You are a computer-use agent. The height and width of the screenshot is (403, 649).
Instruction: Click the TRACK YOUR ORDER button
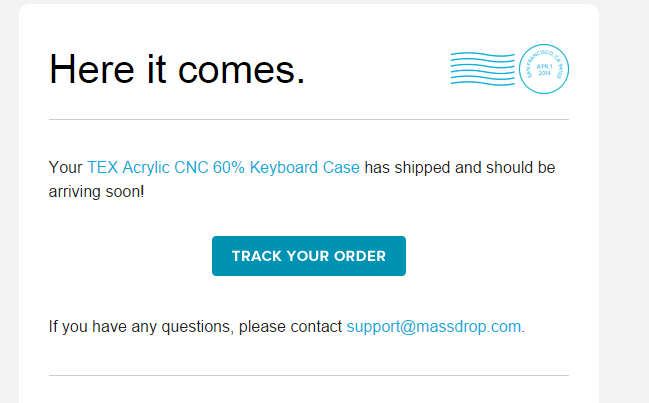pyautogui.click(x=309, y=256)
